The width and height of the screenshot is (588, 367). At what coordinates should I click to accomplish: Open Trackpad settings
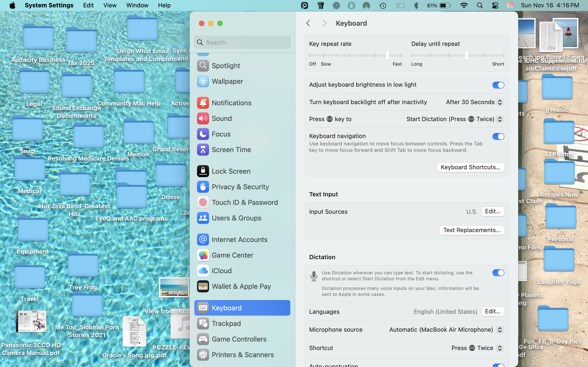tap(226, 324)
